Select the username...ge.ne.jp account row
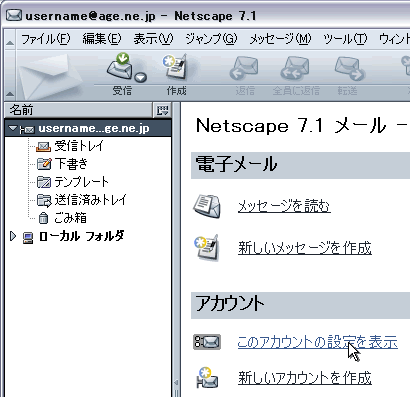The height and width of the screenshot is (397, 410). click(88, 128)
